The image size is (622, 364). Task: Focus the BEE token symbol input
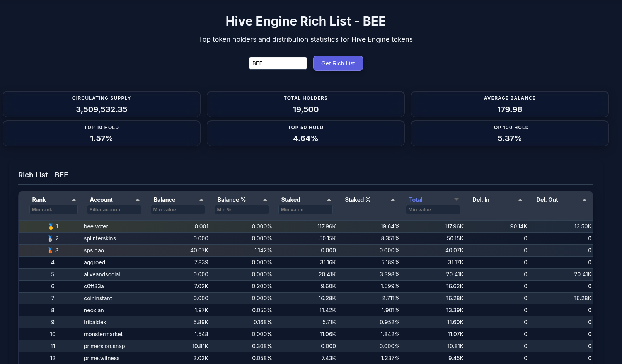pos(278,63)
